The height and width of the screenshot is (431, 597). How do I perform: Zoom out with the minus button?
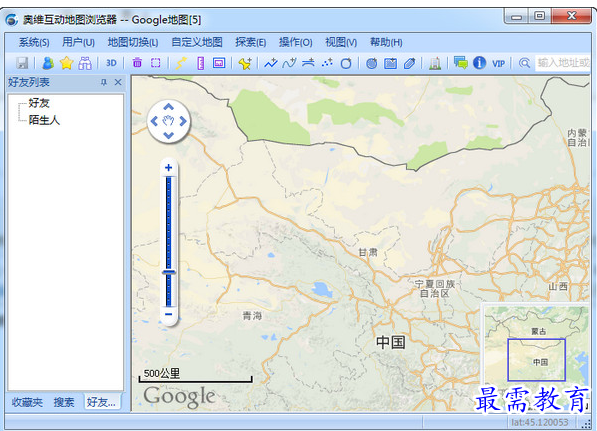point(169,314)
